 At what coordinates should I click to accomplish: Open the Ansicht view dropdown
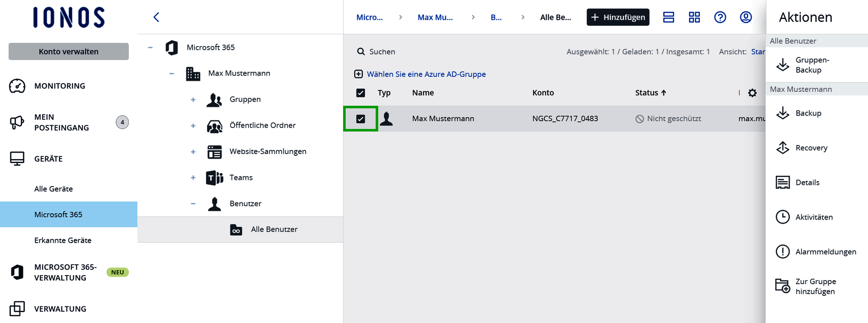click(x=758, y=51)
